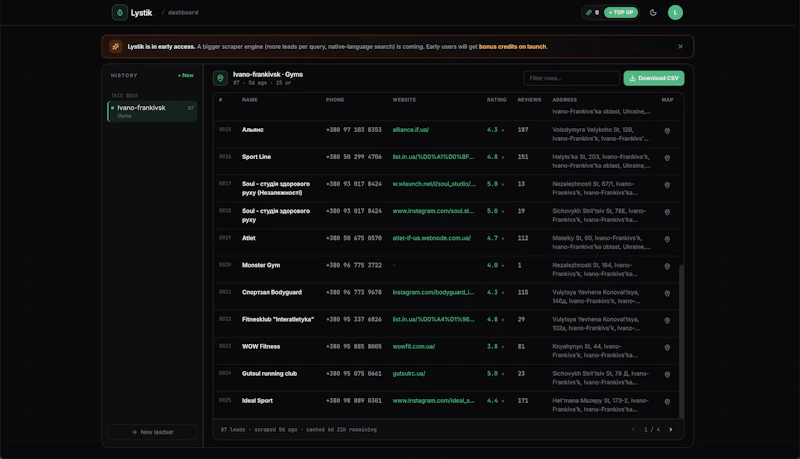Click review count 187 for Альянс
Viewport: 800px width, 459px height.
coord(523,130)
